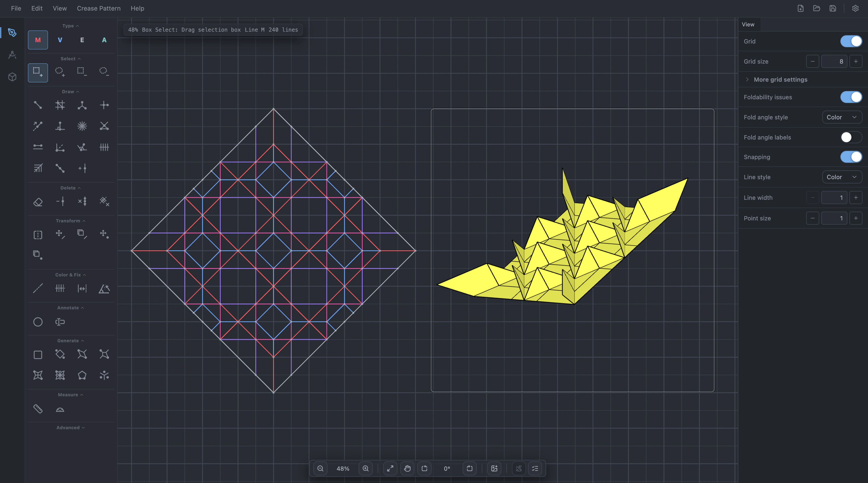The width and height of the screenshot is (868, 483).
Task: Collapse the Color & Fix section
Action: click(70, 275)
